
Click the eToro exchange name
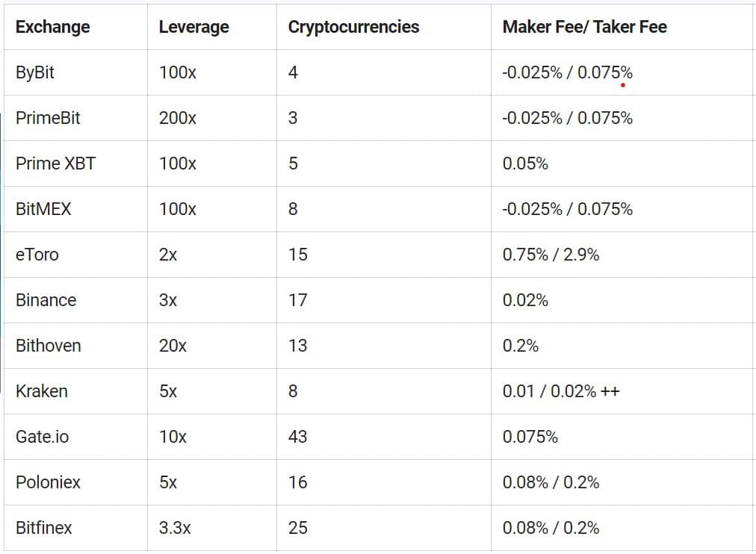(x=37, y=255)
